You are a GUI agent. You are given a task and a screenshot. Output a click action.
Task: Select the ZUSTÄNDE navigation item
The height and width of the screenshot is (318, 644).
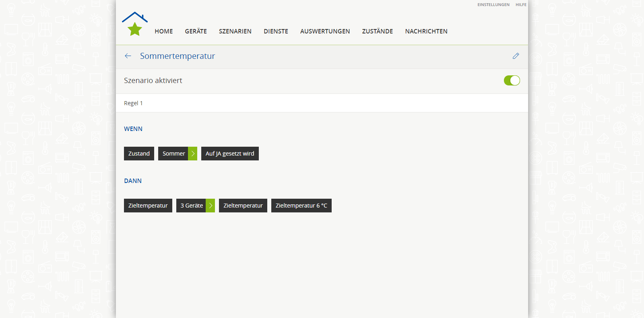377,31
